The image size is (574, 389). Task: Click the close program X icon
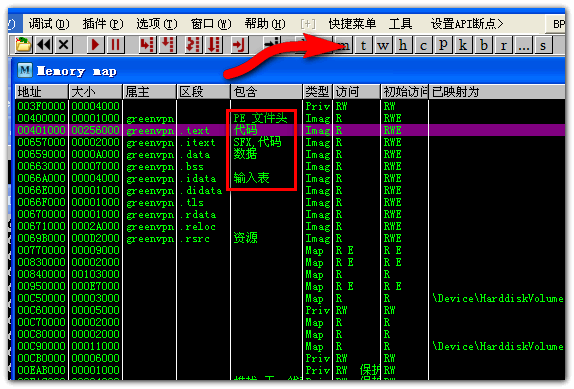64,45
